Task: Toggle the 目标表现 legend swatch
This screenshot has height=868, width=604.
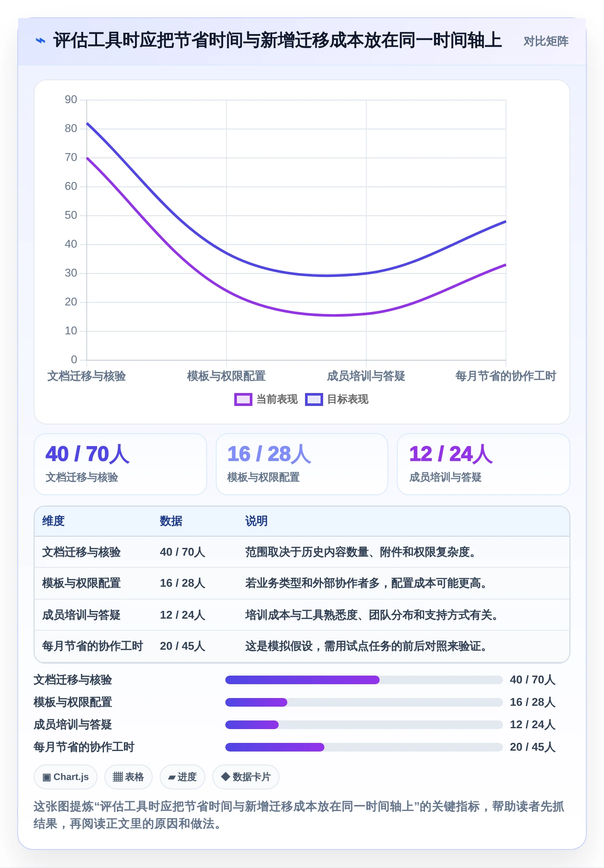Action: coord(314,399)
